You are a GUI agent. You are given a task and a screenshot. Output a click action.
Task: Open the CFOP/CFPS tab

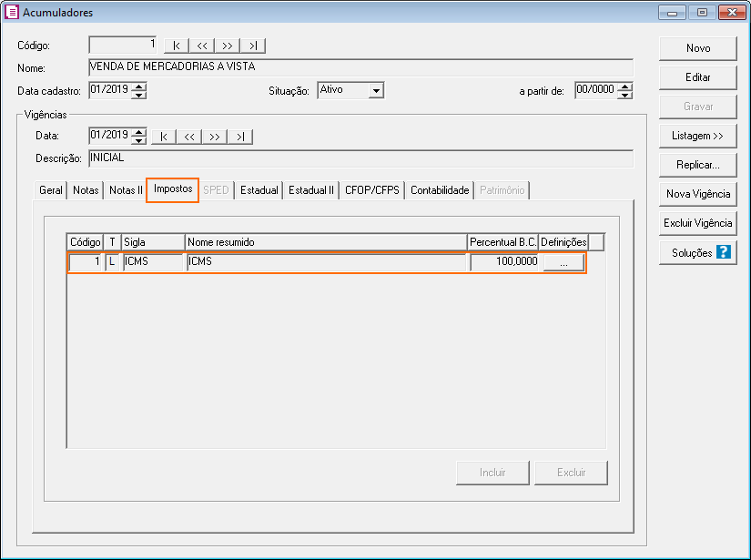pyautogui.click(x=372, y=190)
